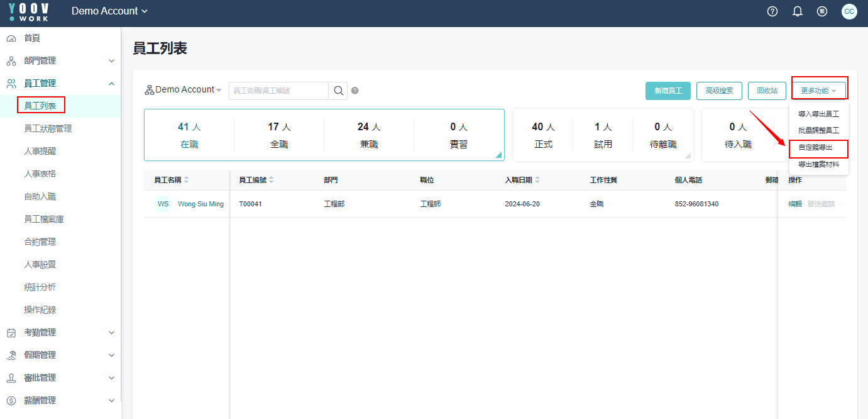Open the notification bell
Image resolution: width=868 pixels, height=419 pixels.
pyautogui.click(x=798, y=11)
